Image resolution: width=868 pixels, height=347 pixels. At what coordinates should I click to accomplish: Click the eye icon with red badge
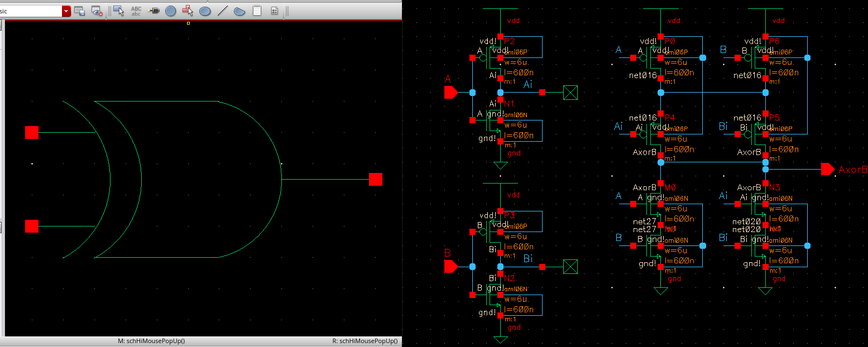tap(97, 11)
